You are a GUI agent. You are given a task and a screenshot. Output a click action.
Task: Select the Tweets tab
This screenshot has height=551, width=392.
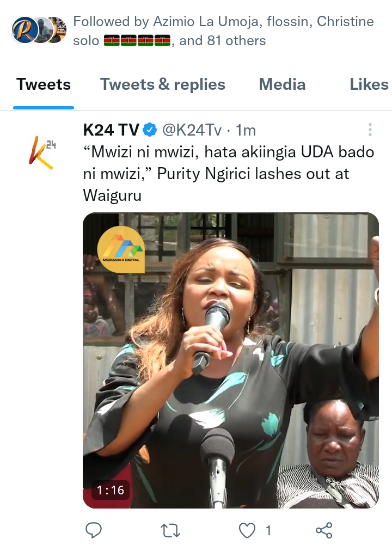[x=44, y=84]
